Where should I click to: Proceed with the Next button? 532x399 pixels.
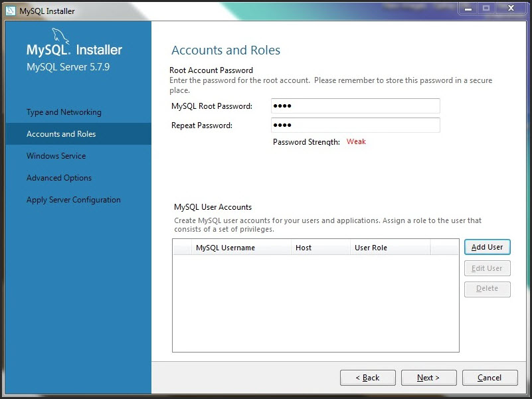coord(429,378)
